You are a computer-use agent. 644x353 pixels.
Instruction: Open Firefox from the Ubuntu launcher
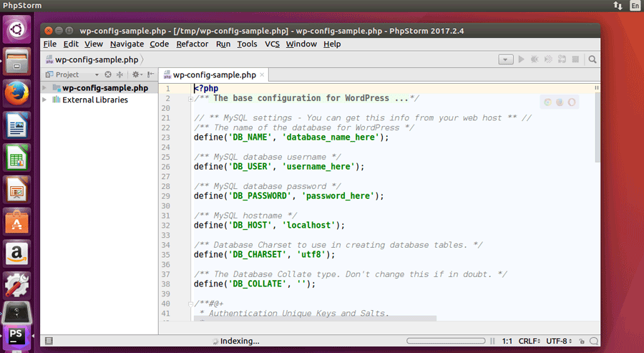click(x=16, y=93)
